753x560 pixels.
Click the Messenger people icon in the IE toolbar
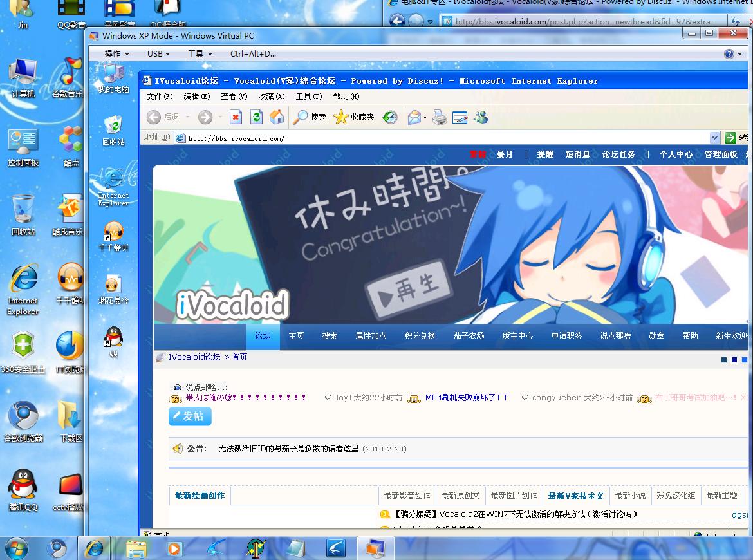tap(481, 117)
